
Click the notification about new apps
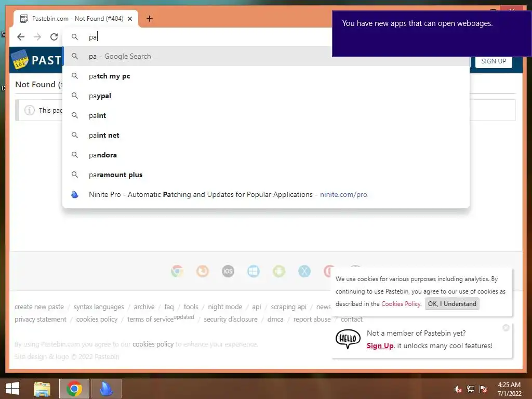[431, 34]
